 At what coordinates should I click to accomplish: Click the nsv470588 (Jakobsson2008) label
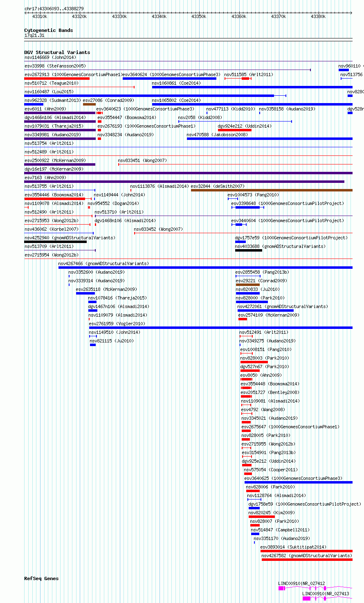tap(217, 135)
